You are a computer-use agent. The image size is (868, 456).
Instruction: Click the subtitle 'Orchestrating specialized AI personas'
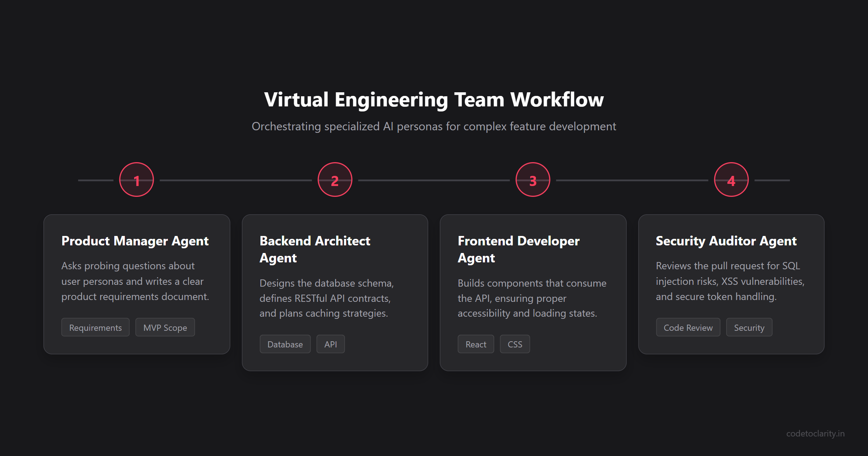(434, 126)
